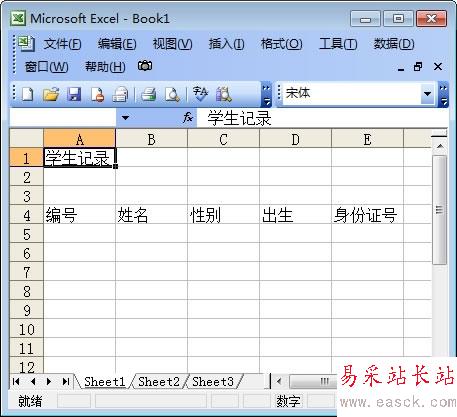Click the formula bar showing 学生记录
Image resolution: width=457 pixels, height=417 pixels.
322,118
